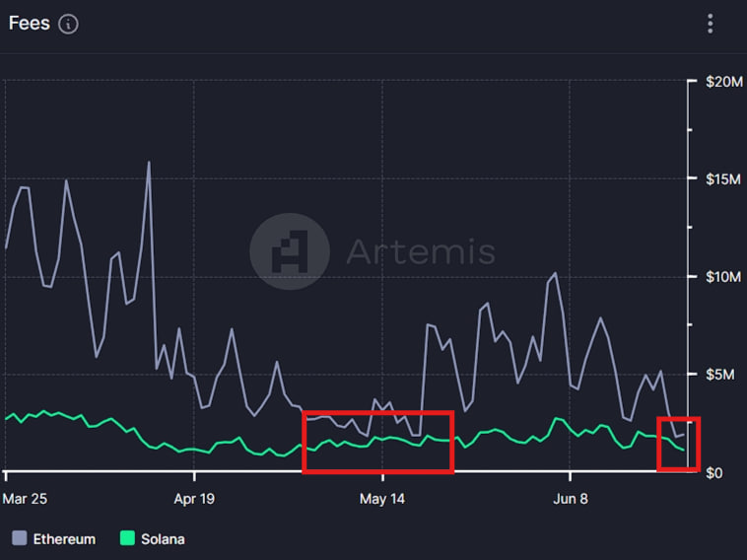The height and width of the screenshot is (560, 747).
Task: Click the Ethereum legend label
Action: [x=64, y=539]
